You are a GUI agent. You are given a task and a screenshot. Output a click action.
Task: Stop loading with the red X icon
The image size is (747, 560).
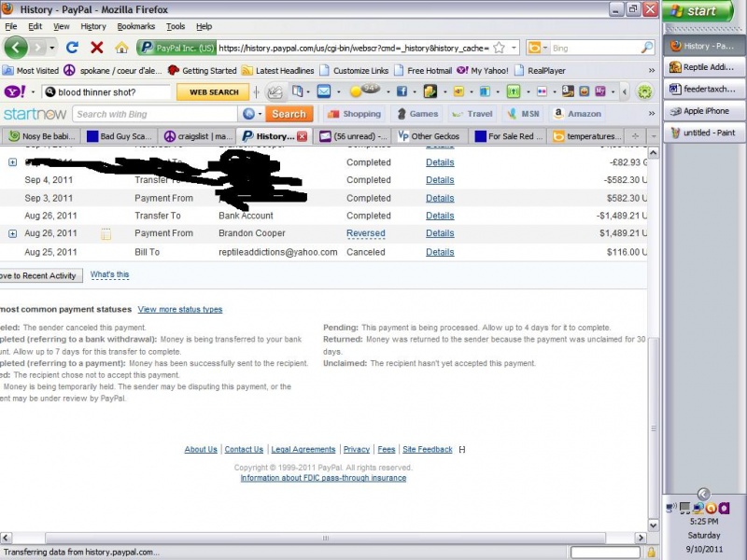[x=97, y=48]
